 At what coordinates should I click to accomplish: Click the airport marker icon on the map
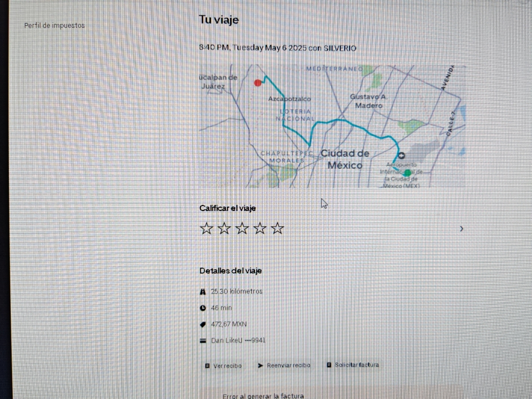pyautogui.click(x=402, y=156)
